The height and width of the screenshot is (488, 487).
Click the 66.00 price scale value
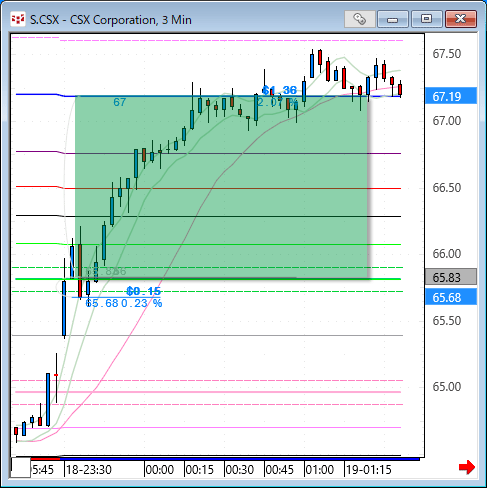tap(447, 254)
